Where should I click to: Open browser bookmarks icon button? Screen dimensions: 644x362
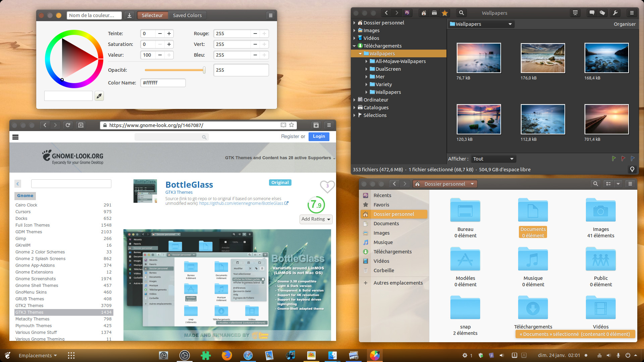[316, 125]
